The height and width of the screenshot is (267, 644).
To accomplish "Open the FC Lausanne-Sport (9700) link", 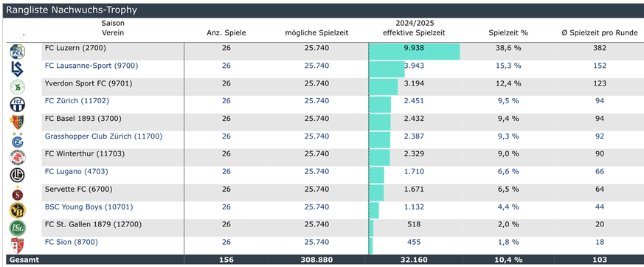I will [91, 66].
